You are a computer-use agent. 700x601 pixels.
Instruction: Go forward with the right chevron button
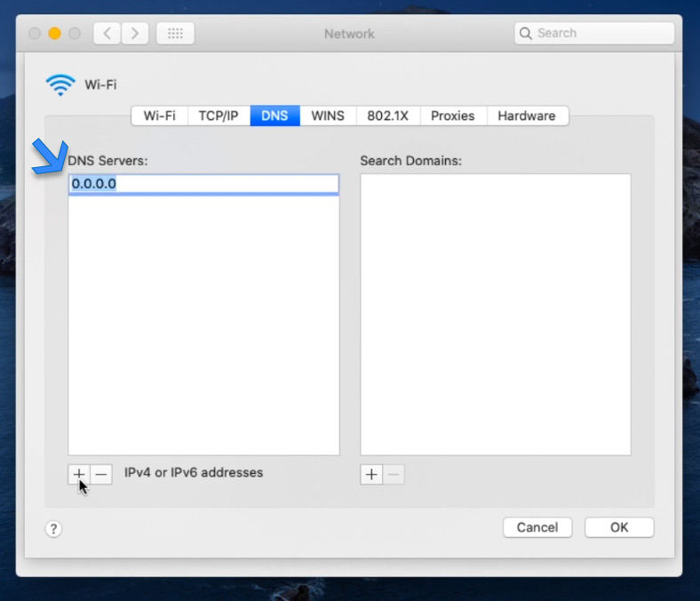(135, 34)
